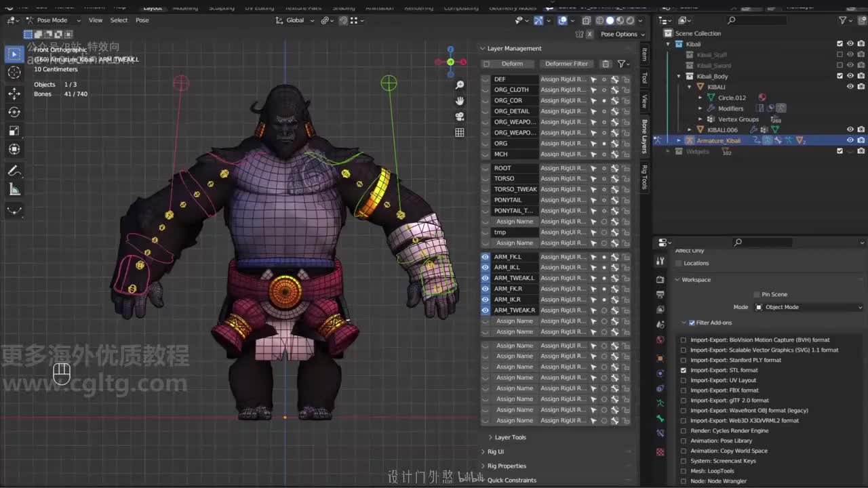Enable Import-Export: FBX format add-on
This screenshot has height=488, width=868.
coord(684,390)
